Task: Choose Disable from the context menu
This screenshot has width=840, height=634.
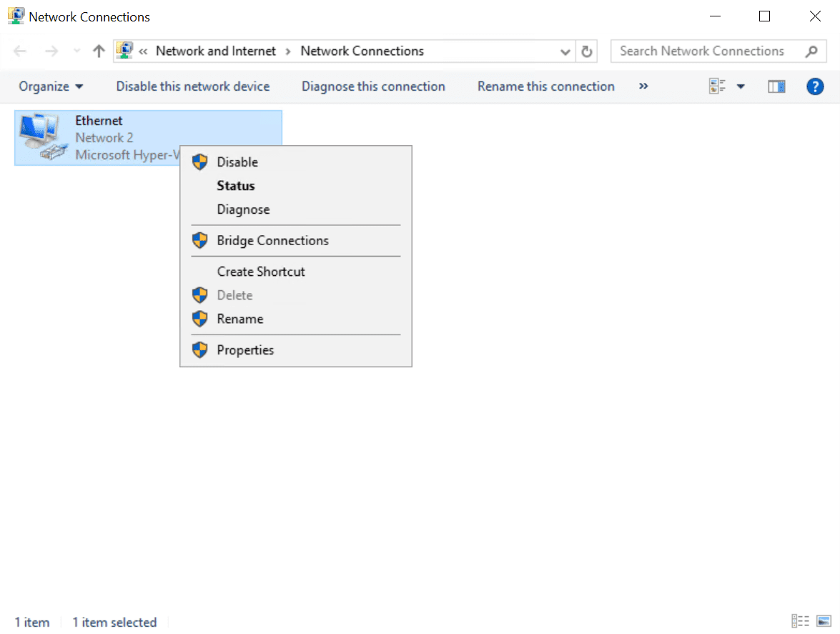Action: (x=296, y=162)
